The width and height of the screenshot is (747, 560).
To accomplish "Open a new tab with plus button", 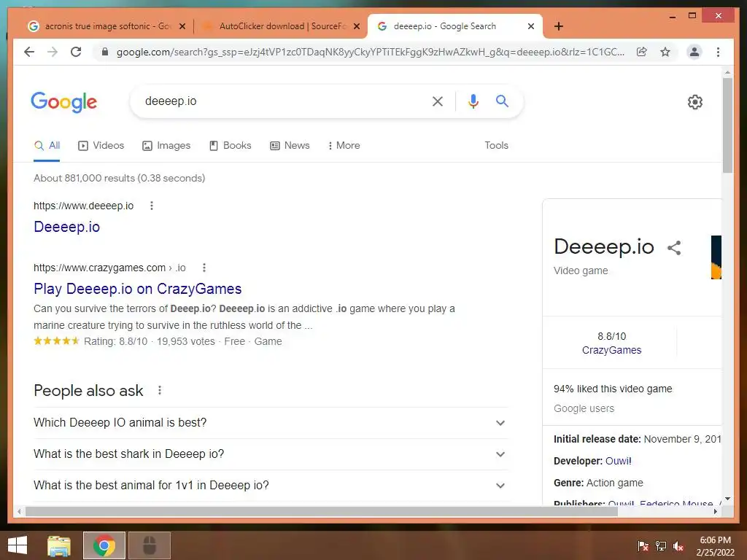I will point(559,26).
